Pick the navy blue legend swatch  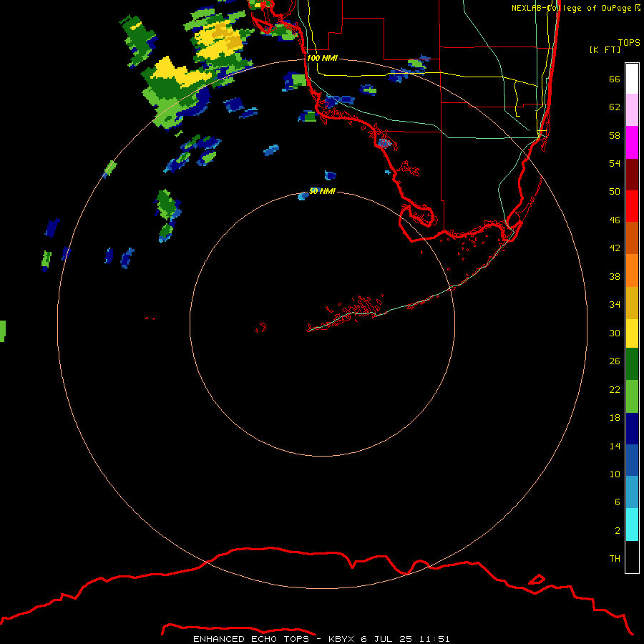(x=632, y=429)
